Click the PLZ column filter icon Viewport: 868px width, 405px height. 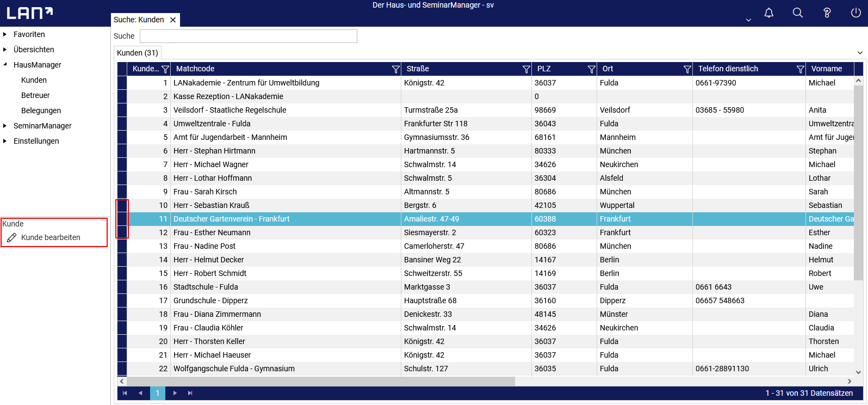[591, 69]
